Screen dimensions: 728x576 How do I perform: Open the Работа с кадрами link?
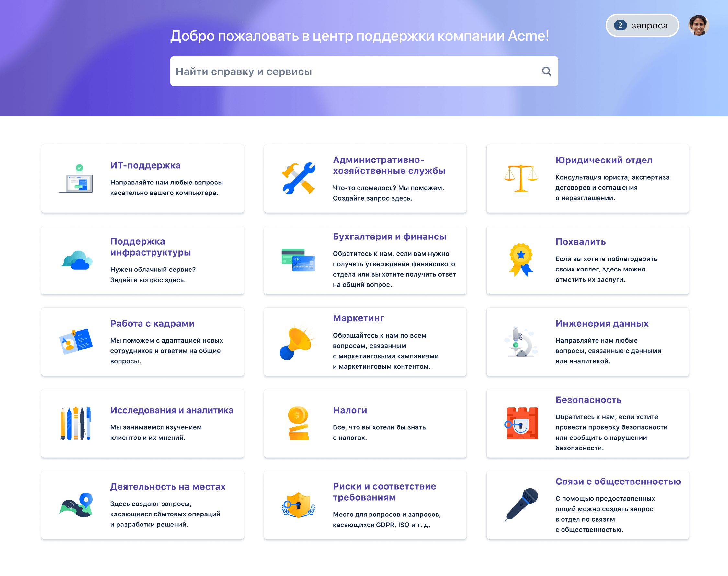point(152,323)
